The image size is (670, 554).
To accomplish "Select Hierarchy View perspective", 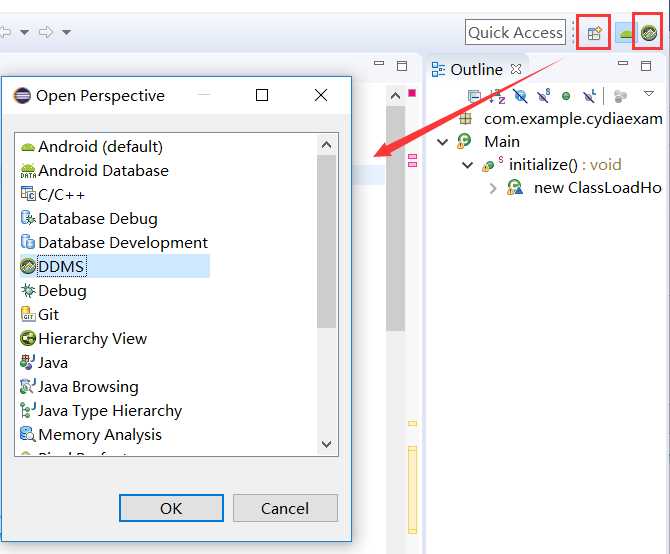I will (92, 339).
